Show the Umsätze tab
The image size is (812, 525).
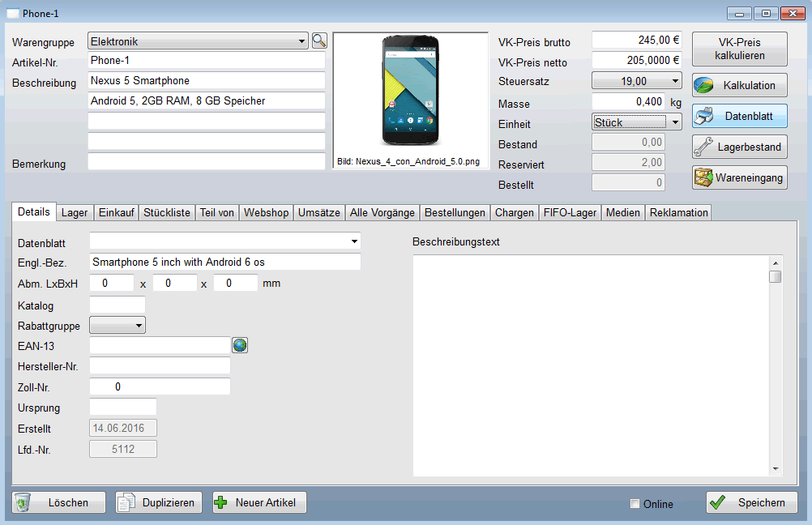pos(319,213)
